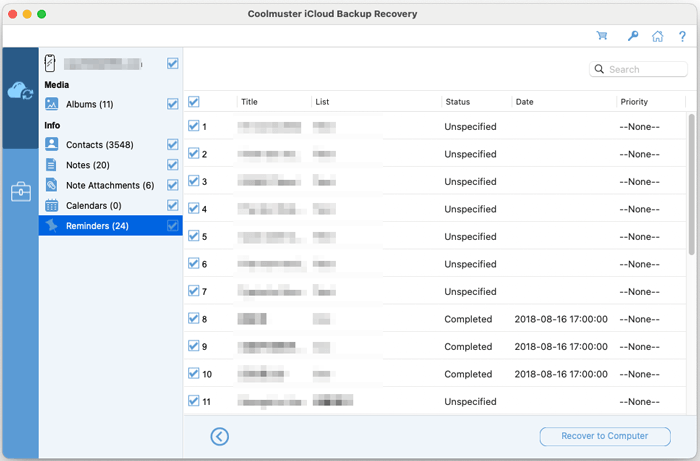Click the Albums picture icon
This screenshot has height=461, width=700.
coord(52,104)
